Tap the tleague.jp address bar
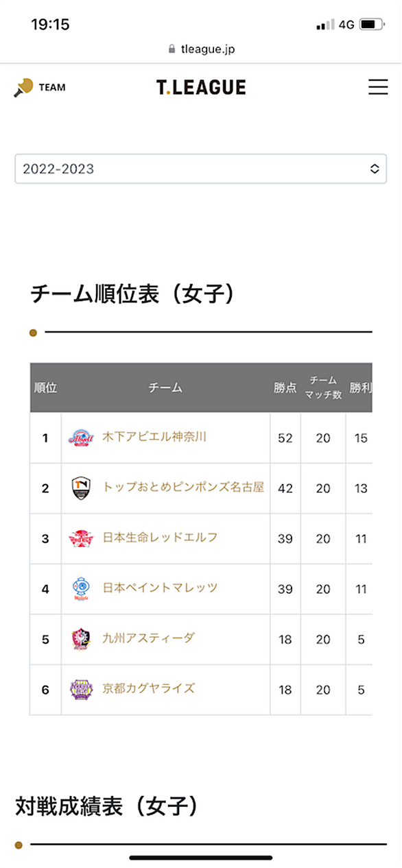 pyautogui.click(x=201, y=49)
